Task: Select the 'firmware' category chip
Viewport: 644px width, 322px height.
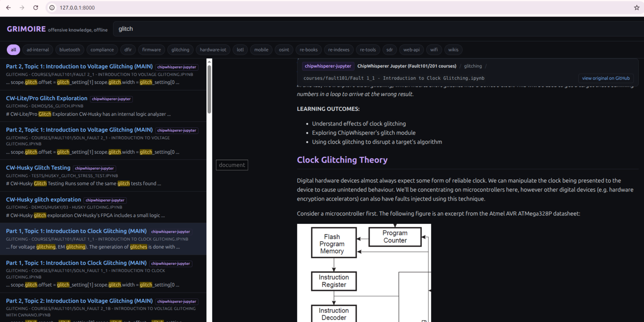Action: [x=152, y=49]
